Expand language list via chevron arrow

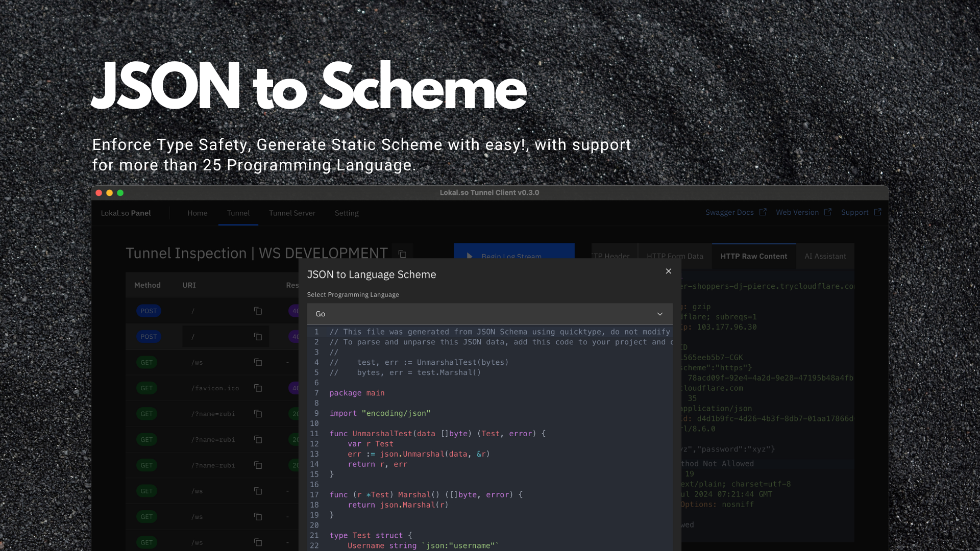(x=659, y=314)
